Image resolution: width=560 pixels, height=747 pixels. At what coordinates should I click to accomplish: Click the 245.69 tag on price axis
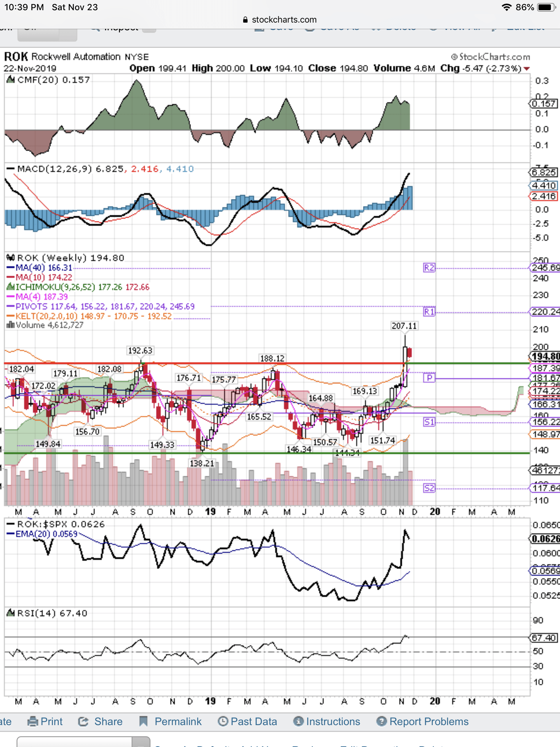pos(544,268)
